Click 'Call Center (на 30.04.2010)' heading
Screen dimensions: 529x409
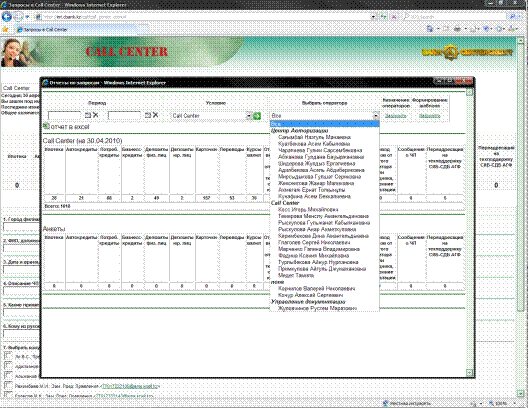tap(83, 141)
